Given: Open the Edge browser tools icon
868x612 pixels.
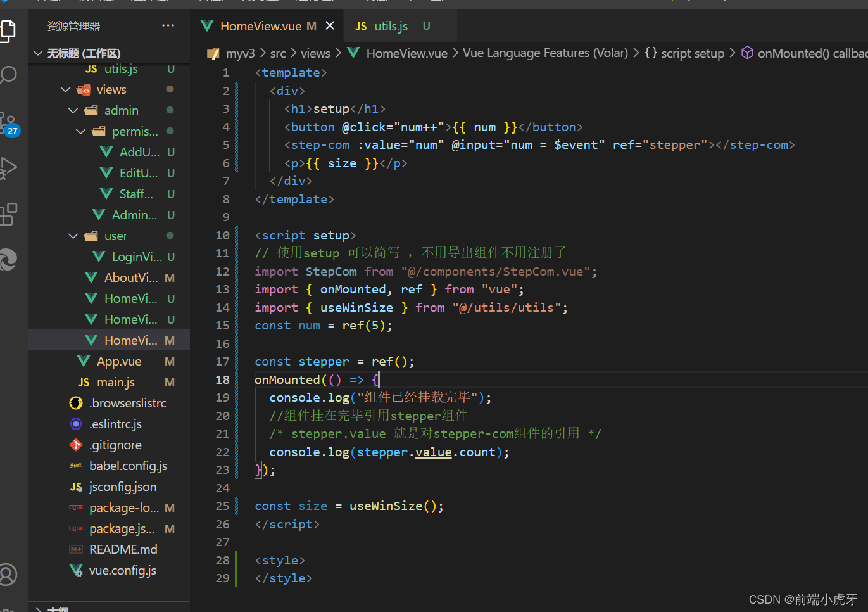Looking at the screenshot, I should click(8, 260).
